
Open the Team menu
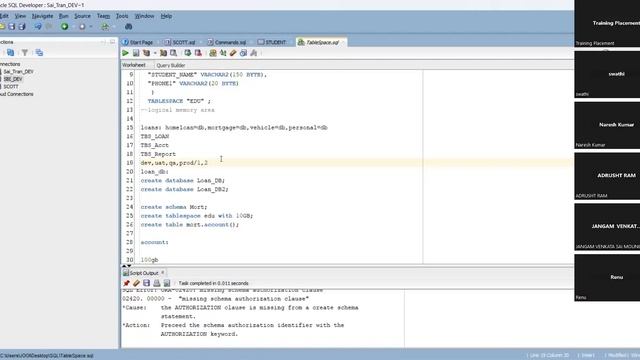click(103, 16)
